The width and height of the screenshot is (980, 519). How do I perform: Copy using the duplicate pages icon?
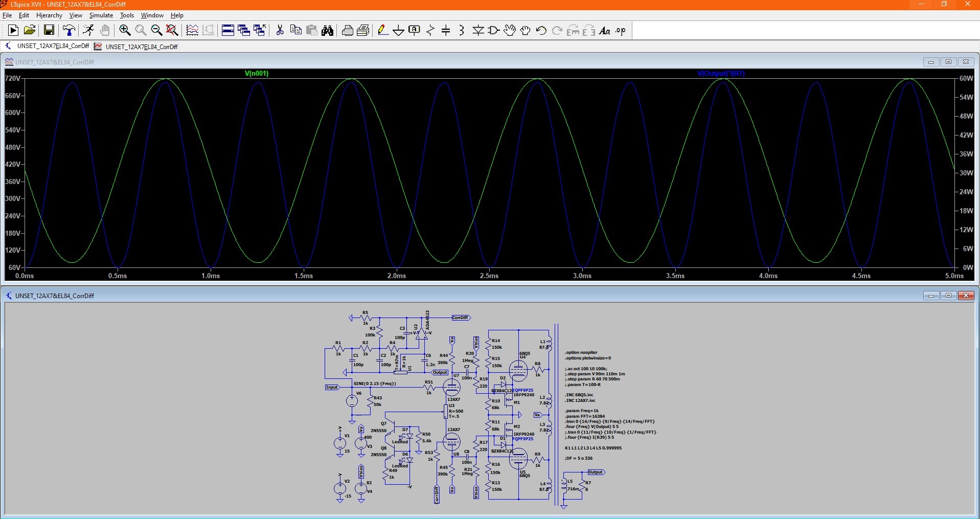(295, 31)
